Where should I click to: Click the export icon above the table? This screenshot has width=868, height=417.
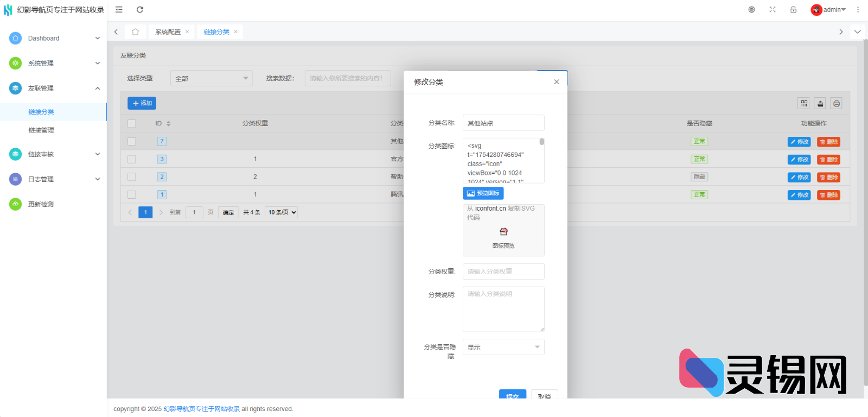click(820, 104)
